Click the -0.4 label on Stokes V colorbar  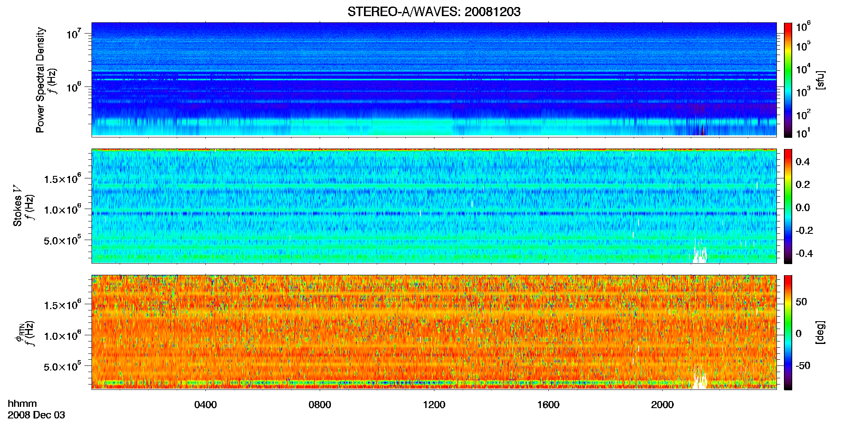pos(804,253)
